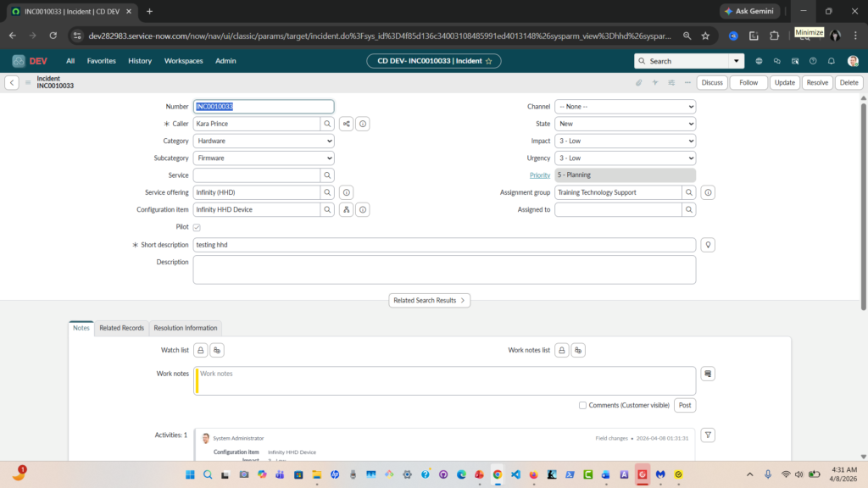Screen dimensions: 868x488
Task: Open Configuration item dependency view icon
Action: point(346,210)
